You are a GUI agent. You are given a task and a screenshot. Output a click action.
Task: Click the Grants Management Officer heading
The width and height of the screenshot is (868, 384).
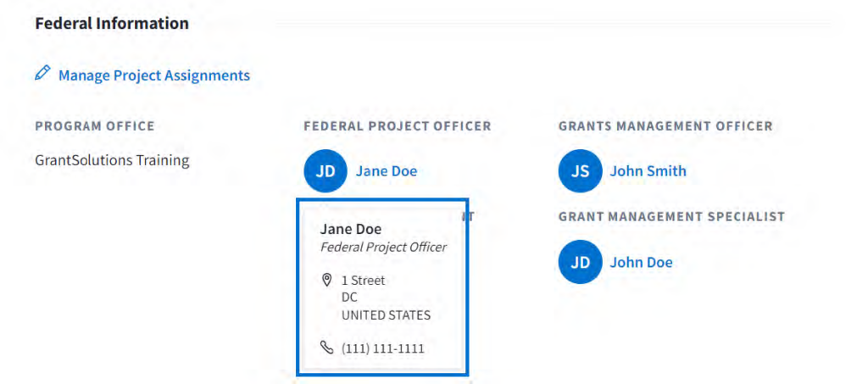click(x=665, y=126)
